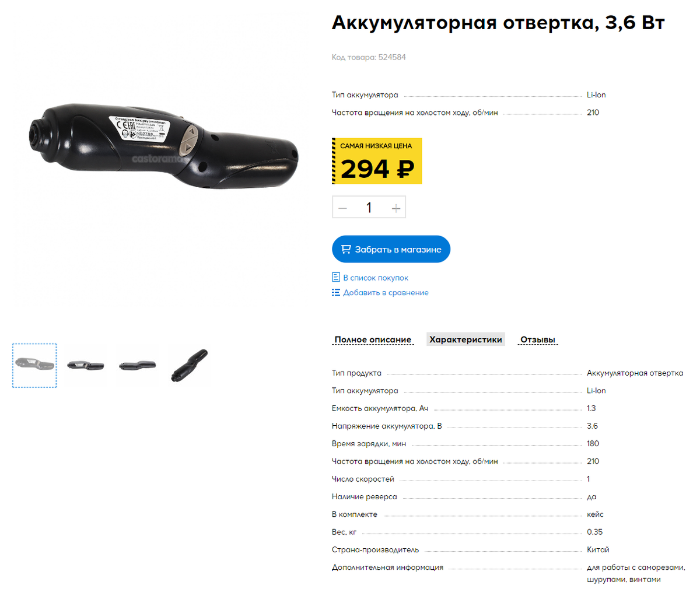Click "Забрать в магазине" button
The height and width of the screenshot is (599, 700).
click(391, 249)
